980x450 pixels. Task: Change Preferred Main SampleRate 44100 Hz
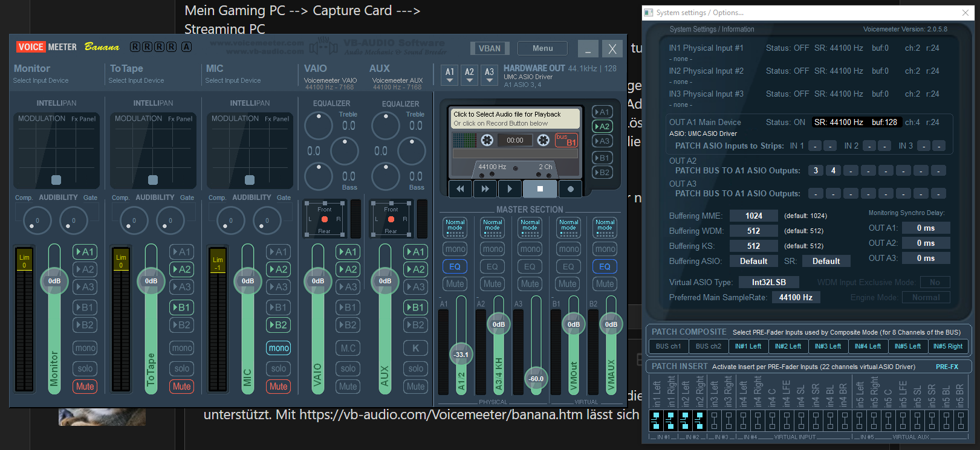(x=796, y=297)
